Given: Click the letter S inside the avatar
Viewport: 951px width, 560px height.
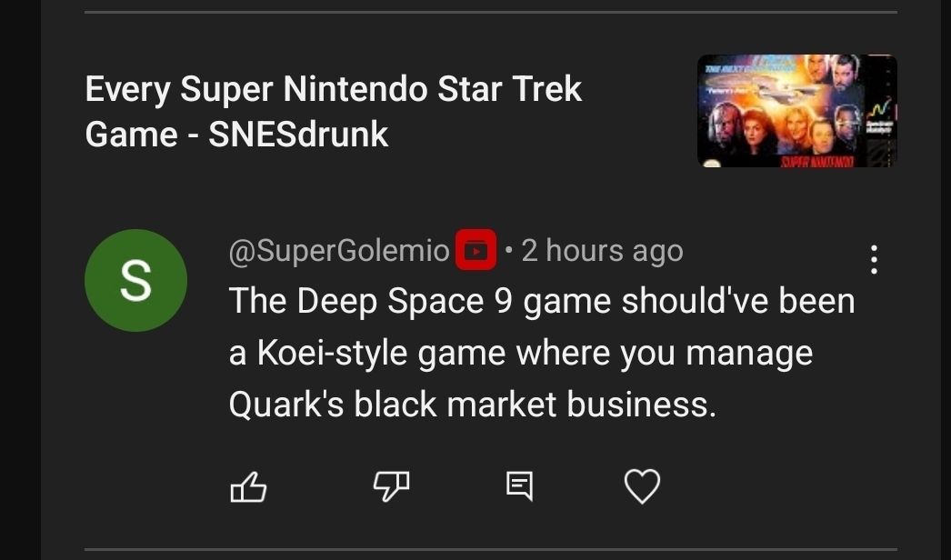Looking at the screenshot, I should (135, 280).
